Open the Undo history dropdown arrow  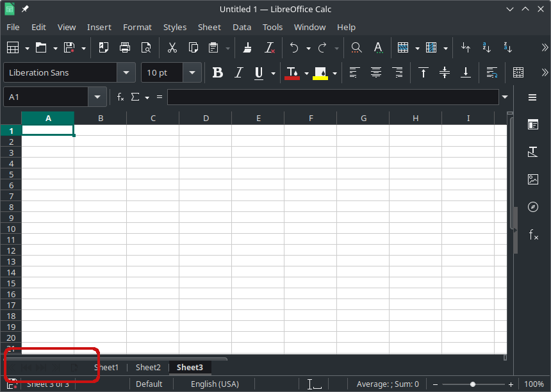click(308, 48)
